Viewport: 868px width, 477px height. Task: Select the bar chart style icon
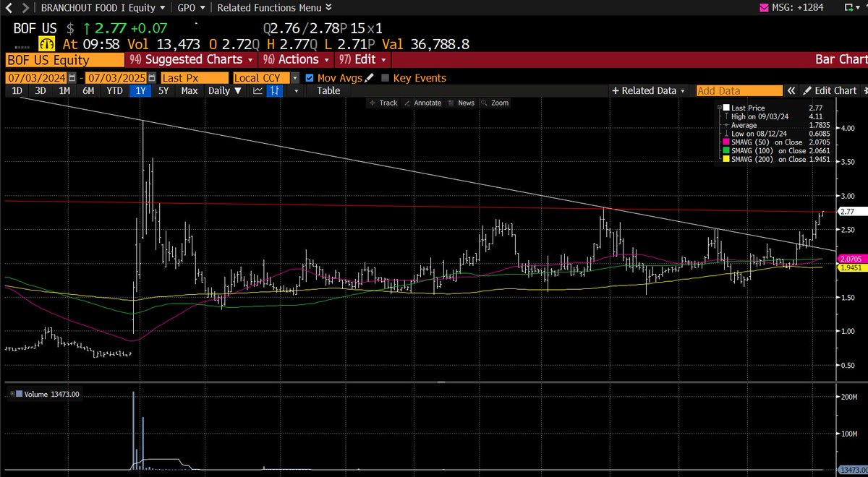[x=275, y=91]
